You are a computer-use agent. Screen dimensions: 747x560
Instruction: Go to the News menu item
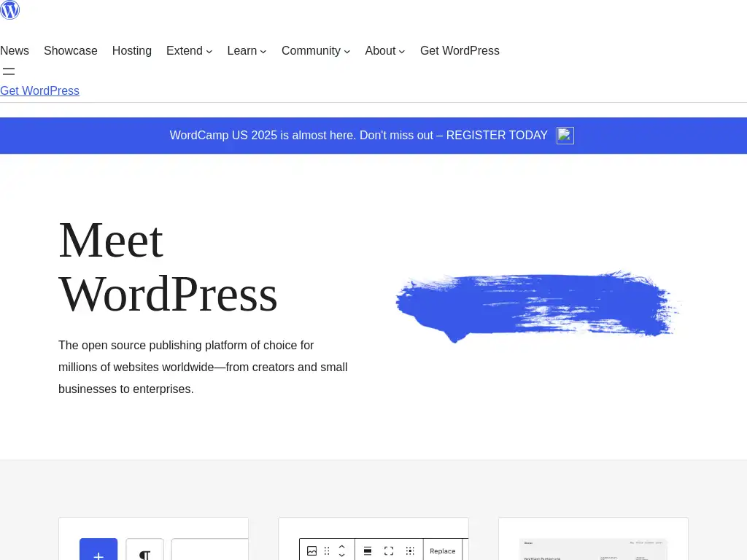coord(15,51)
